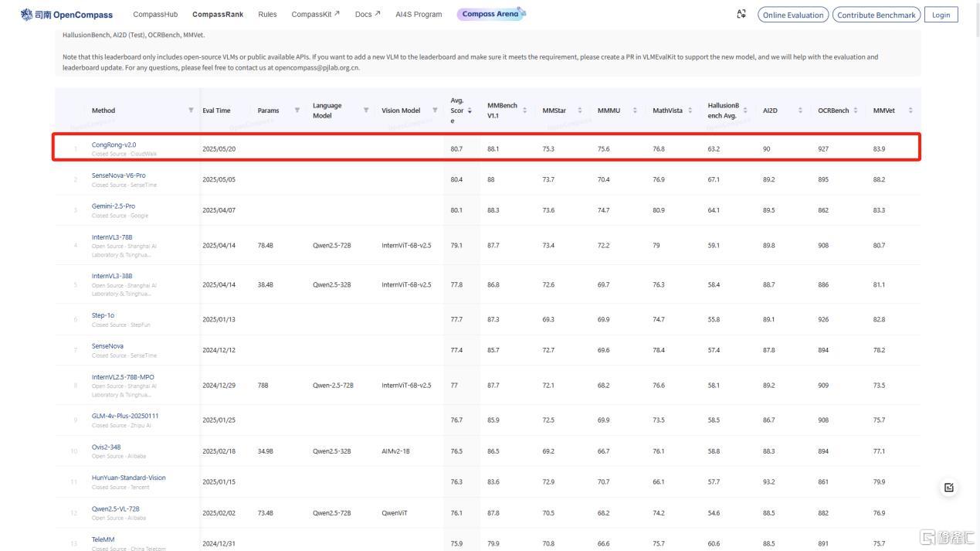Select the CompassRank nav item
This screenshot has width=980, height=551.
[218, 15]
